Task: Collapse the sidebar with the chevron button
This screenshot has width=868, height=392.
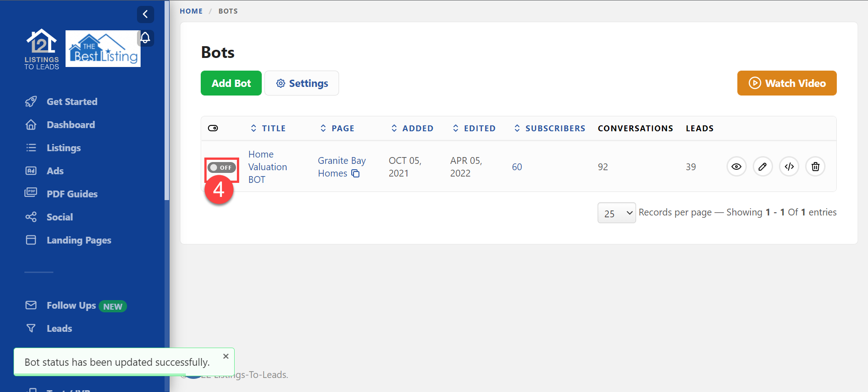Action: click(145, 14)
